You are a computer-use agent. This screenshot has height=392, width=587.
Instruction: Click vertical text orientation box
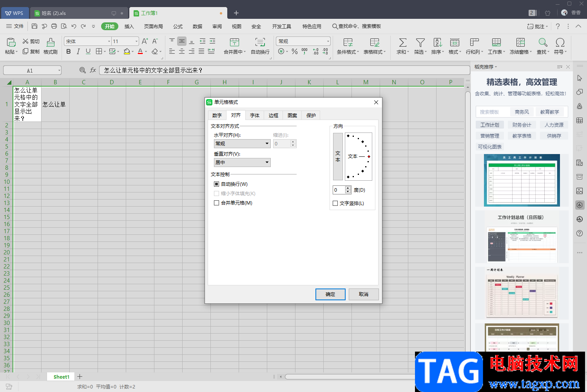click(338, 156)
